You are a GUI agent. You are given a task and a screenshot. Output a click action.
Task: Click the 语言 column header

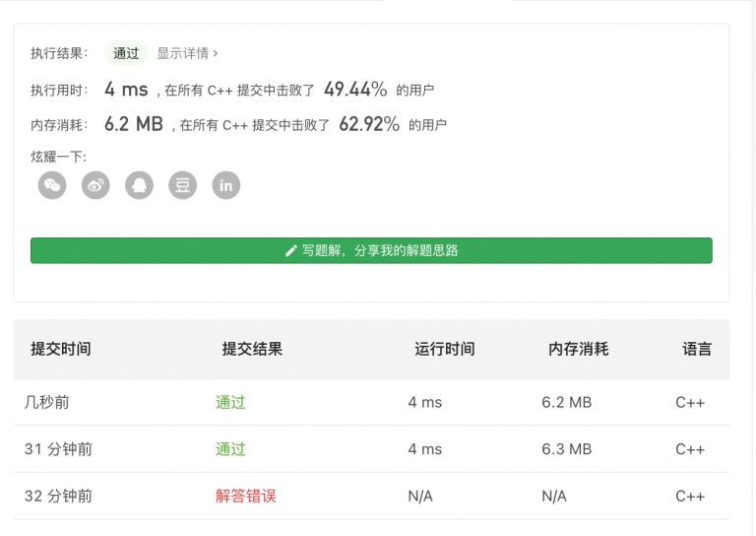tap(697, 349)
